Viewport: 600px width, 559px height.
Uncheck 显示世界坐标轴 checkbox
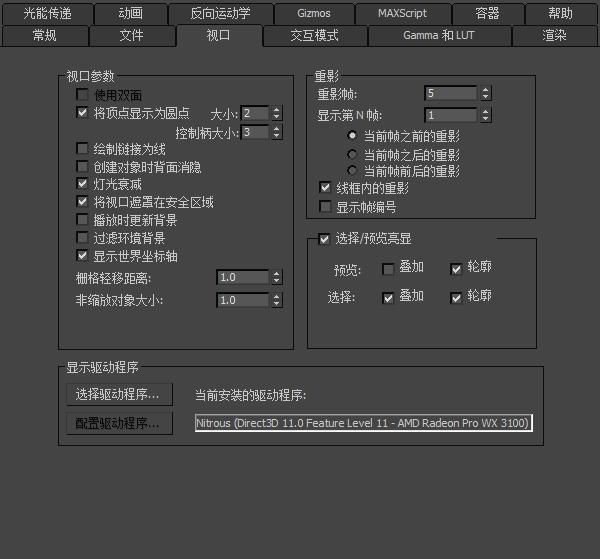point(82,255)
